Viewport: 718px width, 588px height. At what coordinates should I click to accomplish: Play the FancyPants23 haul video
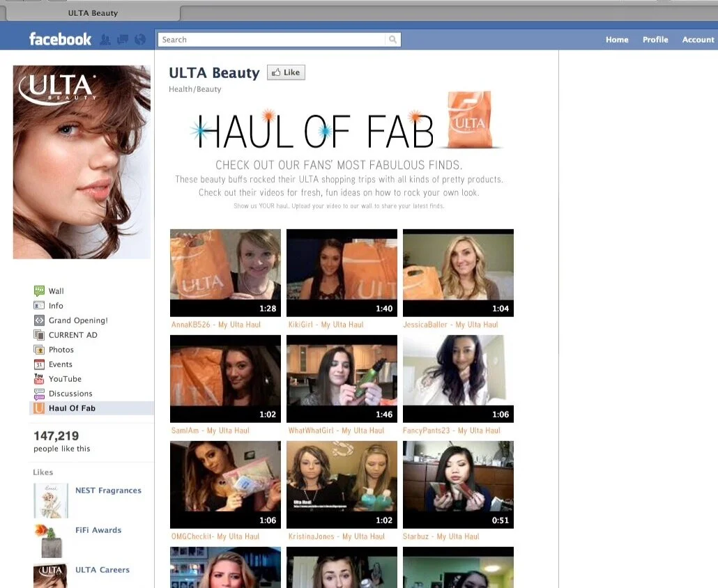click(x=458, y=379)
